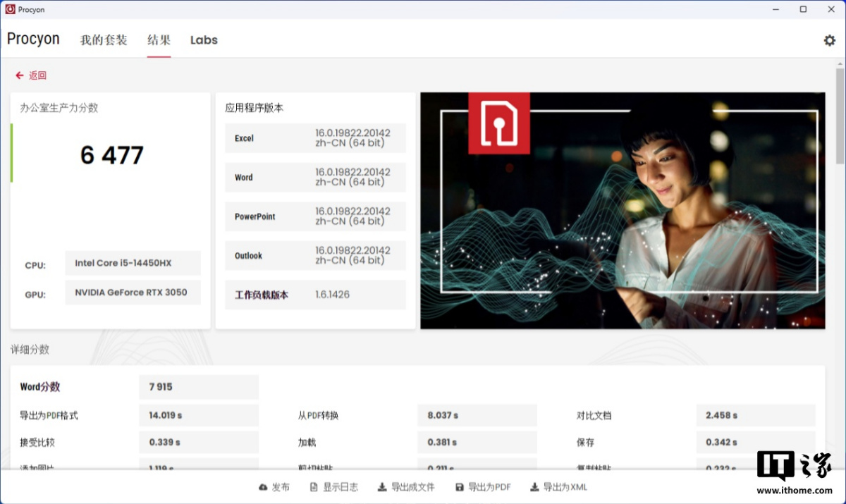
Task: Click the Intel Core i5-14450HX CPU field
Action: 133,263
